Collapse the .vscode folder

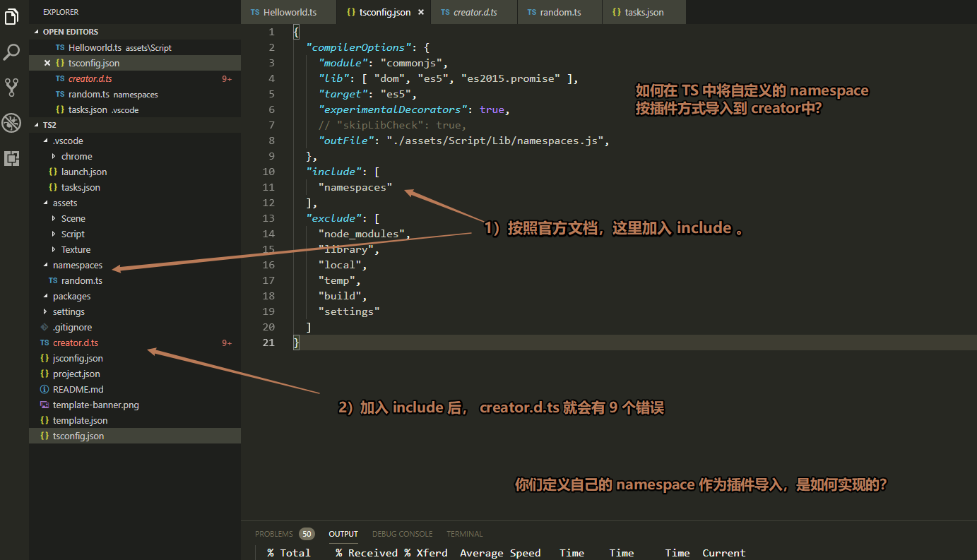point(46,141)
